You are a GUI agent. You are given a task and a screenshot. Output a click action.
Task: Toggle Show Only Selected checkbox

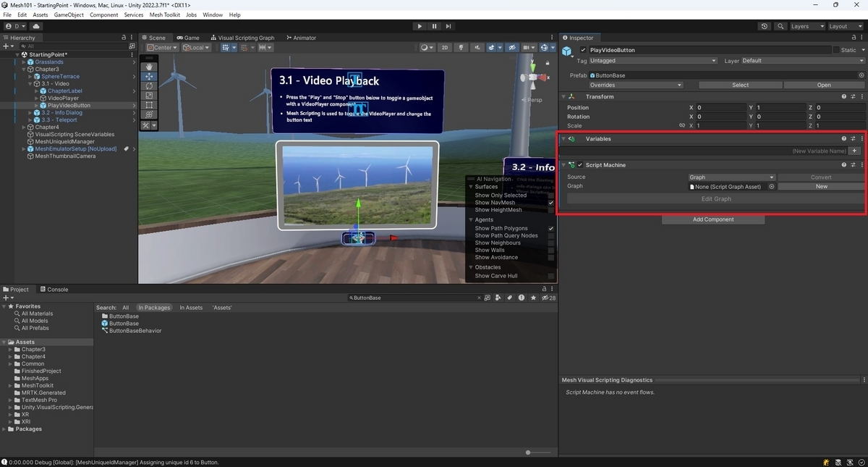551,195
